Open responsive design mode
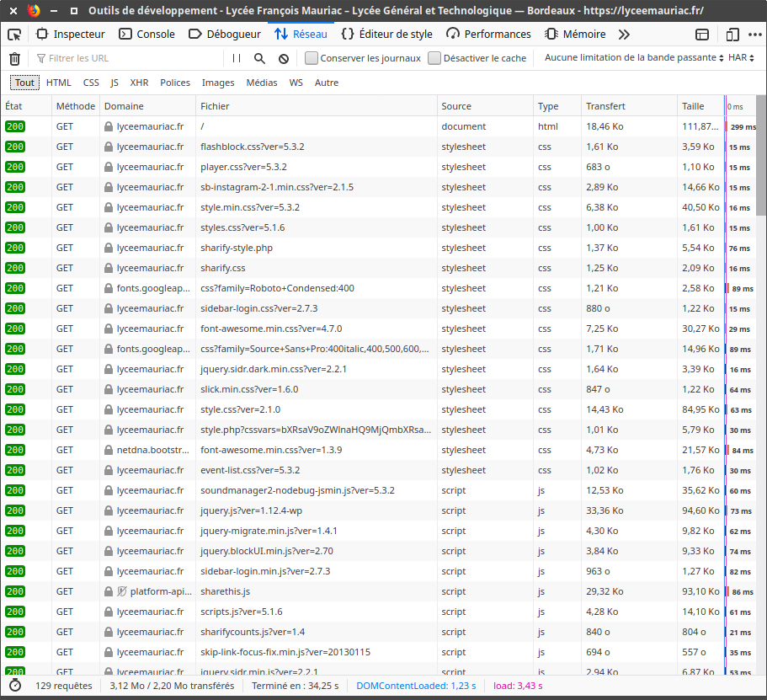The width and height of the screenshot is (767, 700). point(732,35)
